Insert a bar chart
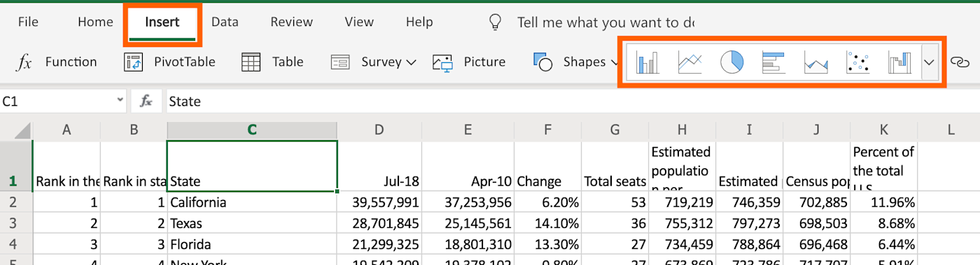The width and height of the screenshot is (980, 265). [773, 62]
